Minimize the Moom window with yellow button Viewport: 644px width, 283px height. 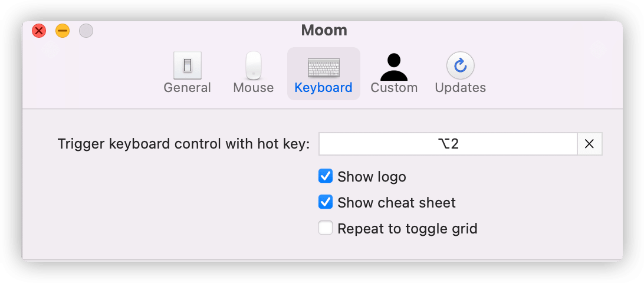click(63, 31)
